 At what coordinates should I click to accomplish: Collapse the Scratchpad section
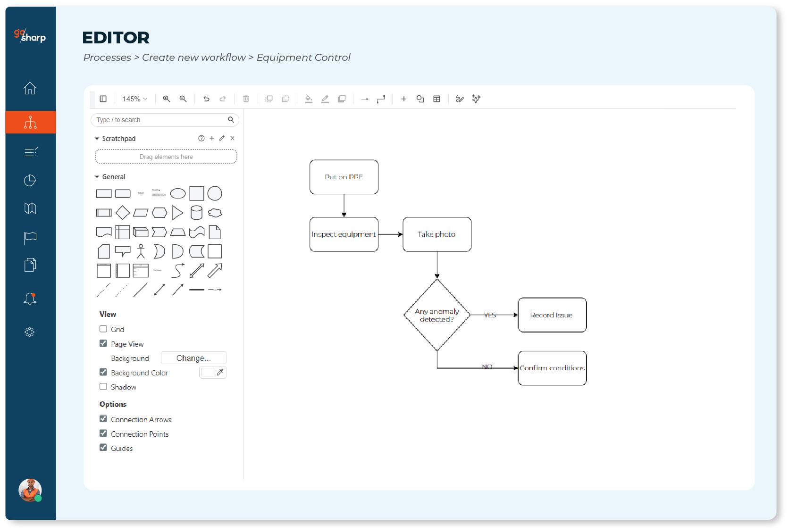click(x=97, y=139)
